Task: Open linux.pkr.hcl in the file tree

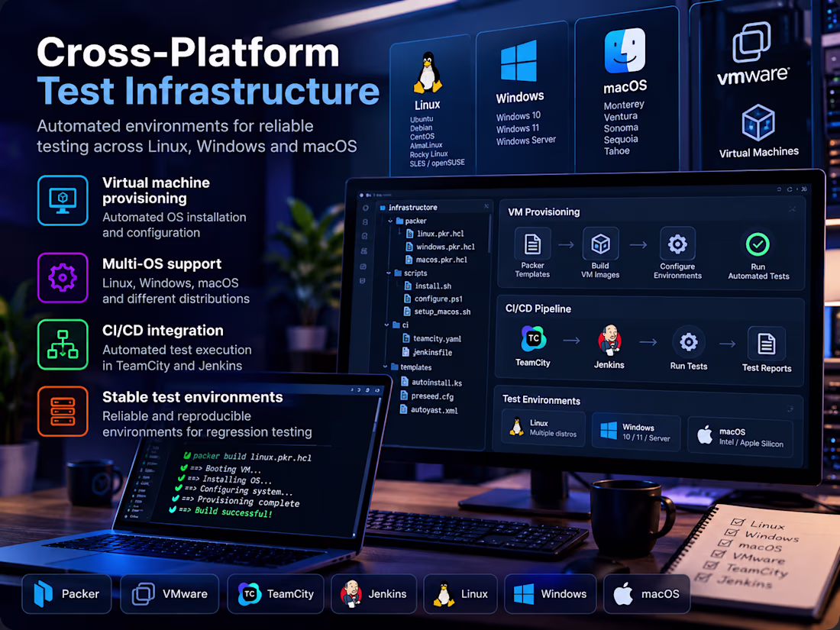Action: 435,234
